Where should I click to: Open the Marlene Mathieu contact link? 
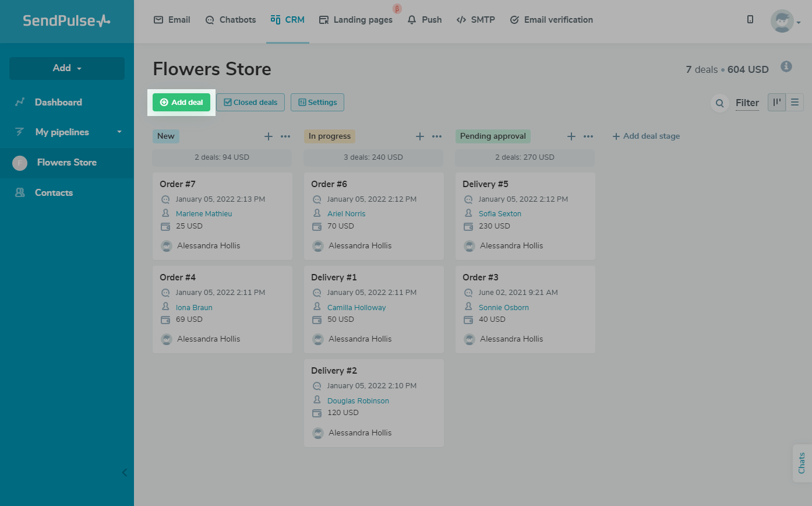click(204, 214)
